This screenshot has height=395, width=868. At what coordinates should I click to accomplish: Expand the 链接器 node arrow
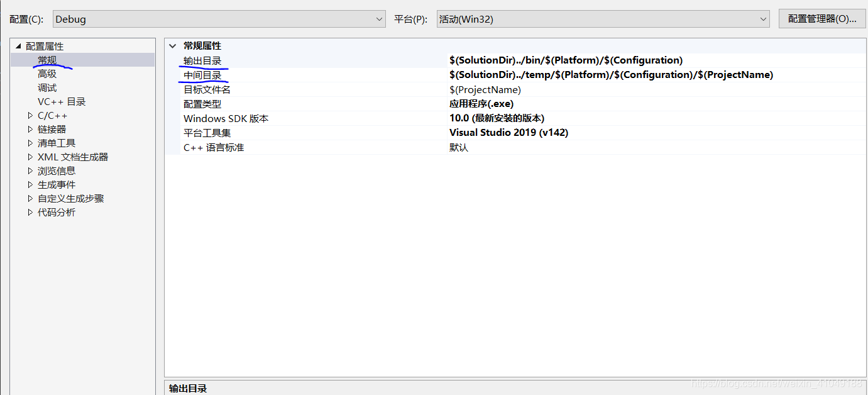pos(30,130)
